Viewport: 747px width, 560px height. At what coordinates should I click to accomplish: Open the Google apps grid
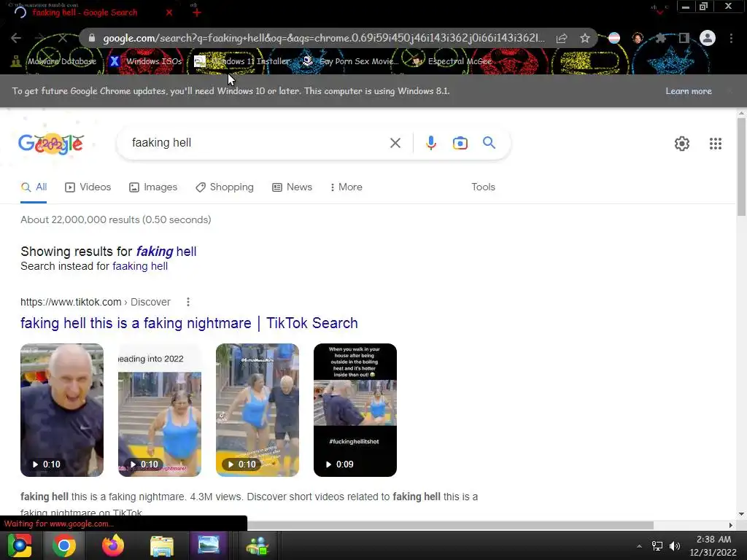coord(715,144)
